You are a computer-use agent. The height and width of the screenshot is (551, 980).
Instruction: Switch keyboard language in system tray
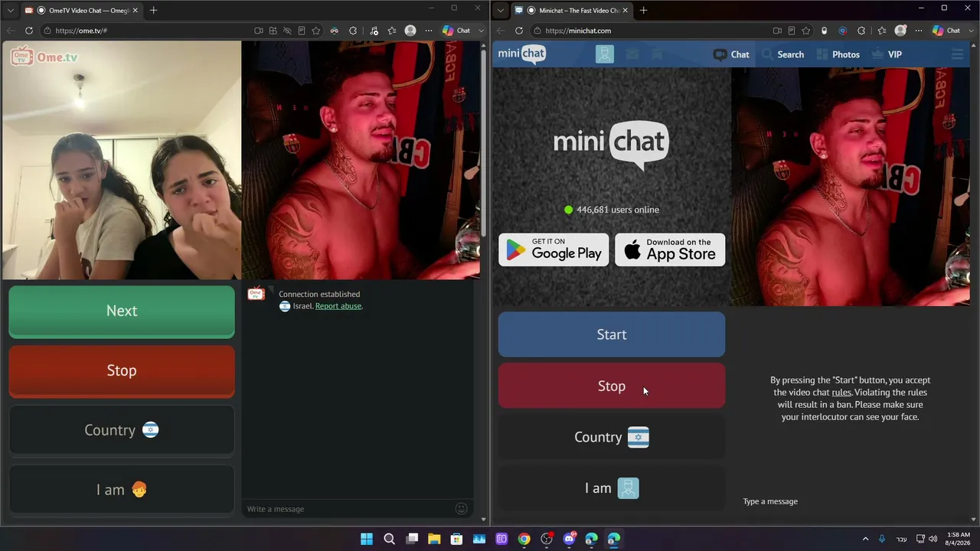pyautogui.click(x=902, y=539)
